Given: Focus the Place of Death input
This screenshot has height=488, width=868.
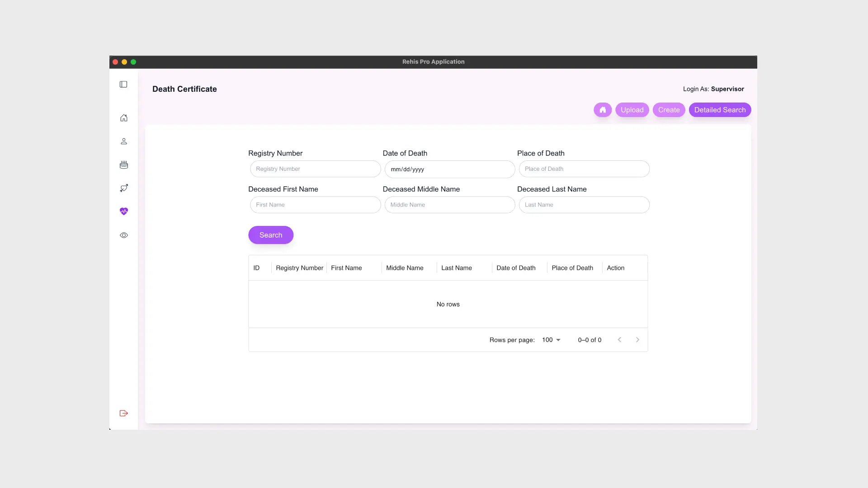Looking at the screenshot, I should click(x=584, y=169).
